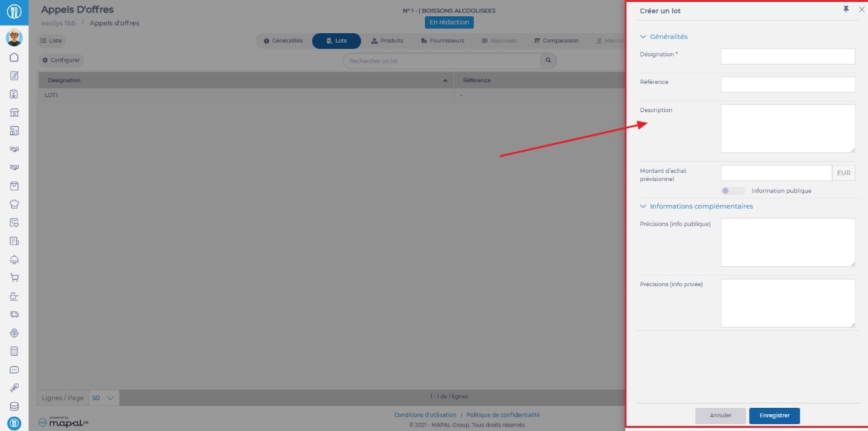Click the calculator icon in left sidebar
The height and width of the screenshot is (431, 868).
pos(14,351)
